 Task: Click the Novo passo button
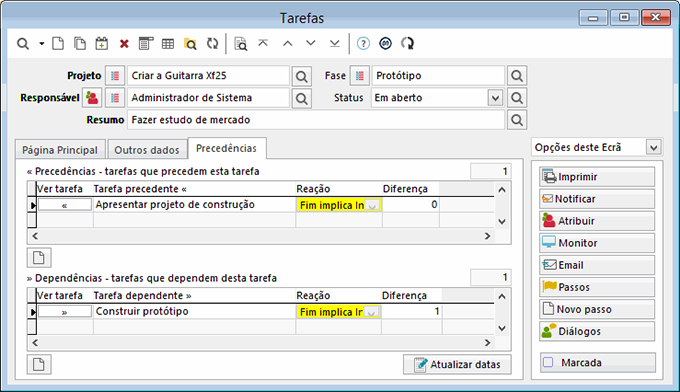[597, 310]
